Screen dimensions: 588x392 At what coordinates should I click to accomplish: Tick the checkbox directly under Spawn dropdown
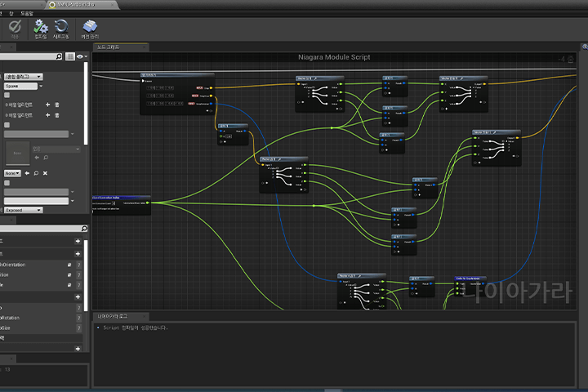tap(7, 95)
